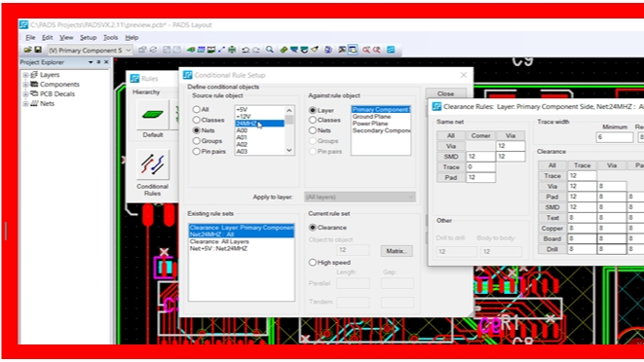The height and width of the screenshot is (362, 644).
Task: Pin the Project Explorer panel
Action: tap(98, 62)
